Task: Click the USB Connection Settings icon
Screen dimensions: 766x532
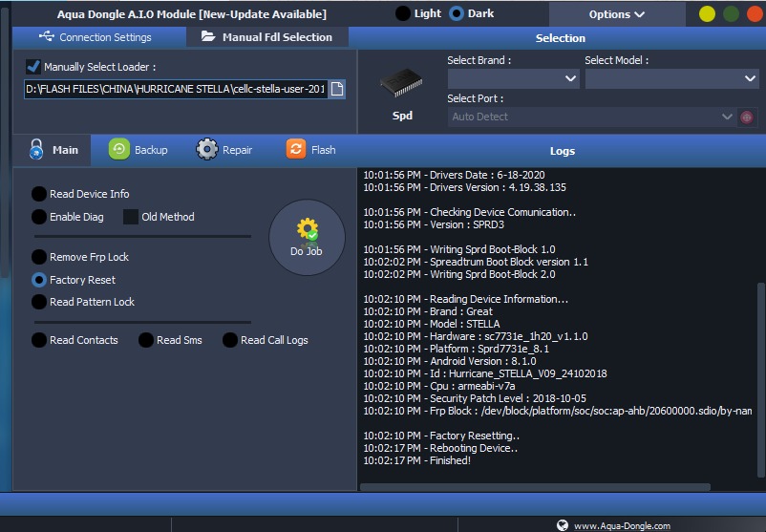Action: tap(47, 36)
